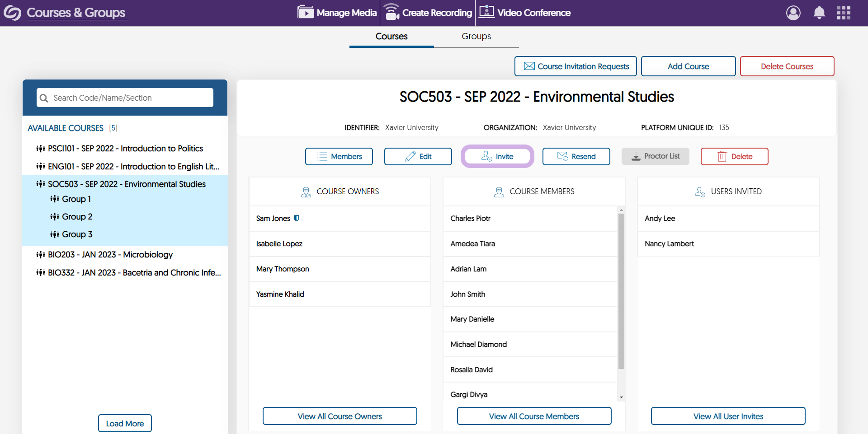Select course owner Isabelle Lopez
This screenshot has height=434, width=868.
click(x=340, y=244)
